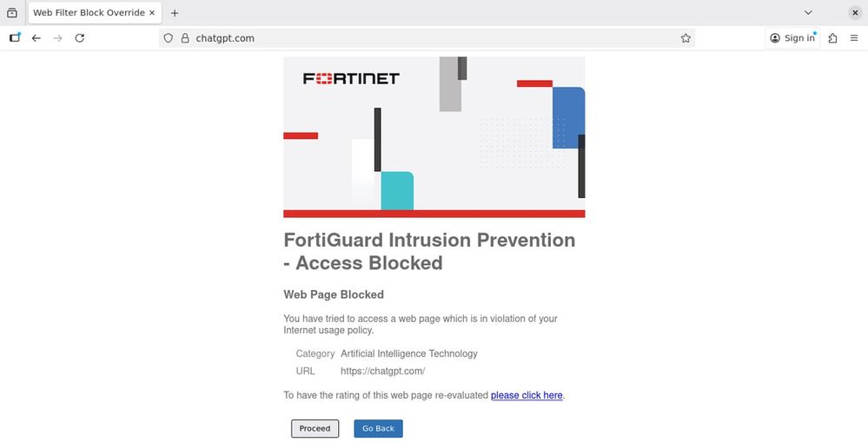
Task: Show site information via the padlock icon
Action: click(x=184, y=38)
